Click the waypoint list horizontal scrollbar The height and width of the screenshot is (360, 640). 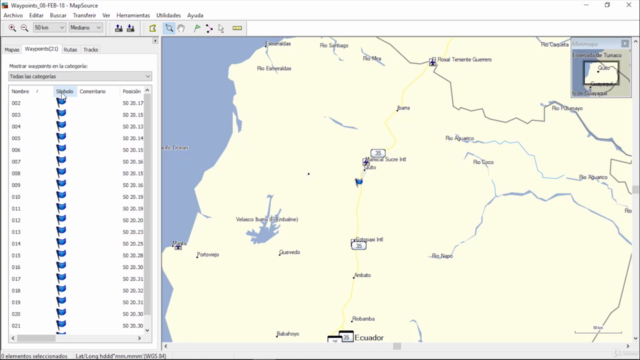[x=76, y=338]
